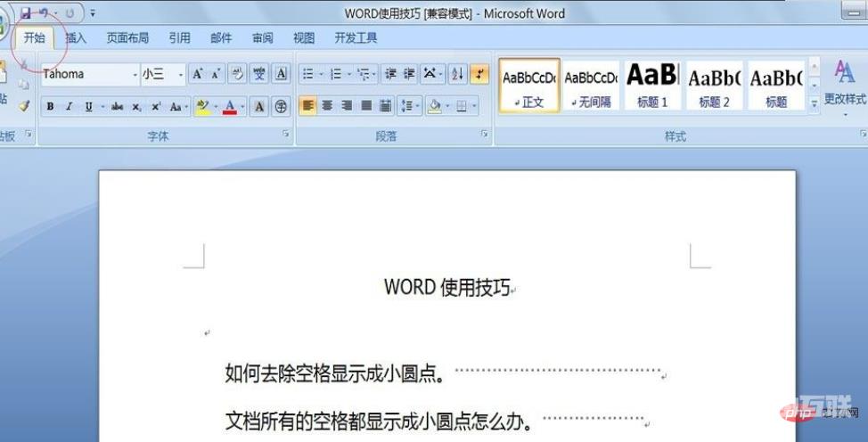Click the Format Painter brush icon
The height and width of the screenshot is (442, 868).
(24, 105)
